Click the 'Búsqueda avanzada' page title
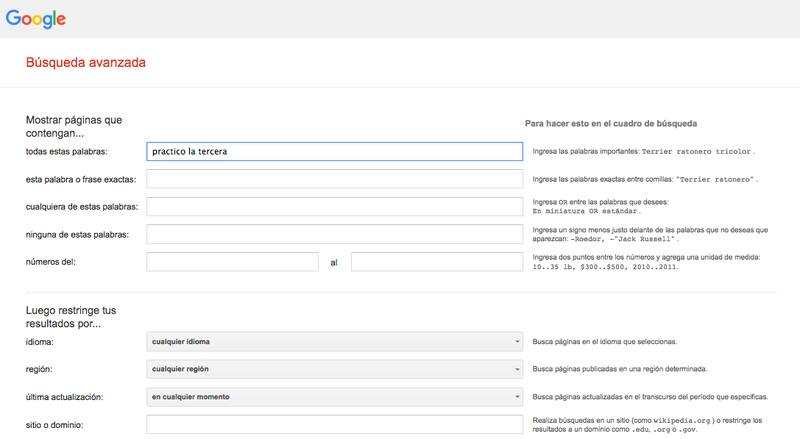Screen dimensions: 800x439 (x=86, y=62)
